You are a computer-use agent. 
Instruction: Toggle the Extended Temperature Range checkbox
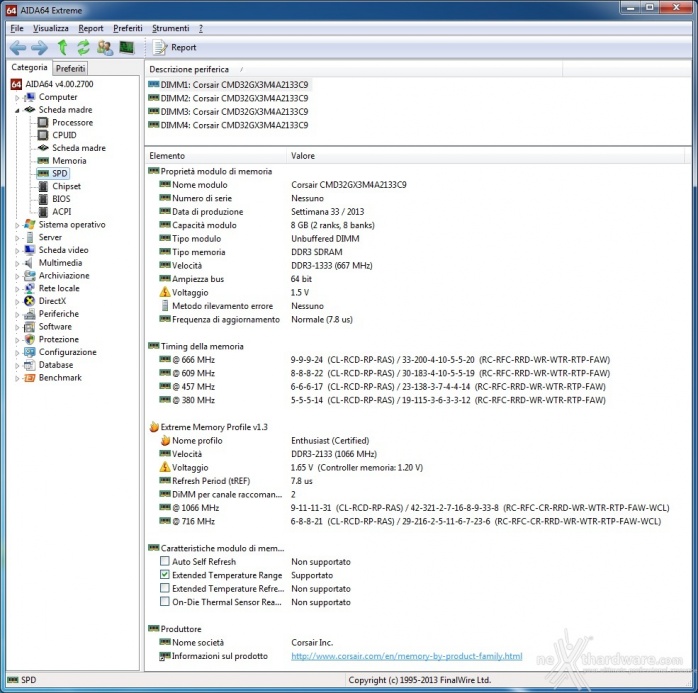[165, 575]
